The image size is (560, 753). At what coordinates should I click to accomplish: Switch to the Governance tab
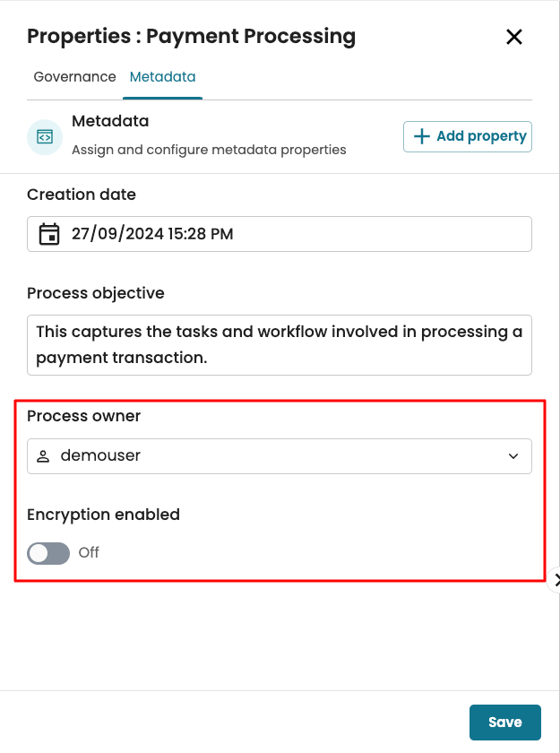tap(74, 77)
